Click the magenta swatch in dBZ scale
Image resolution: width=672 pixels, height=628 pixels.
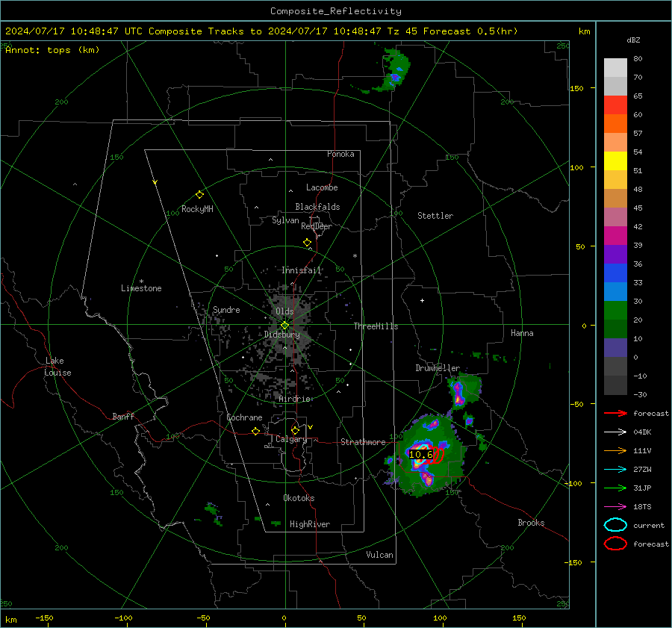pyautogui.click(x=615, y=236)
